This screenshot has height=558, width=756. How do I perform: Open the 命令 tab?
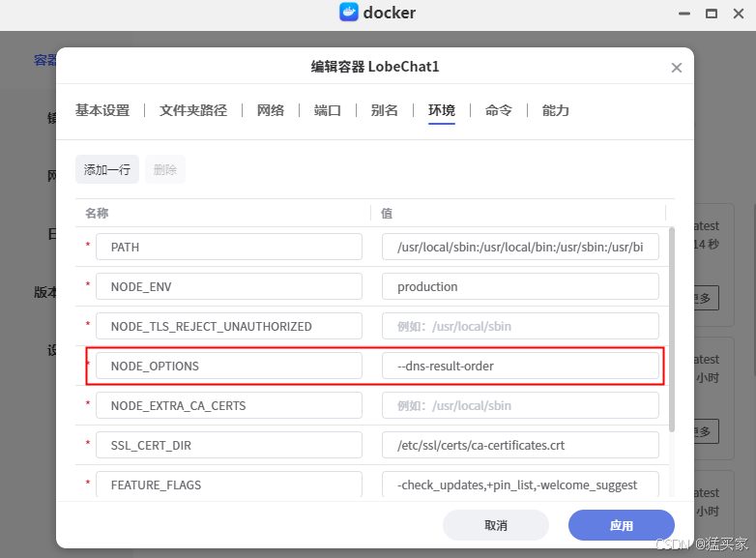click(x=499, y=110)
